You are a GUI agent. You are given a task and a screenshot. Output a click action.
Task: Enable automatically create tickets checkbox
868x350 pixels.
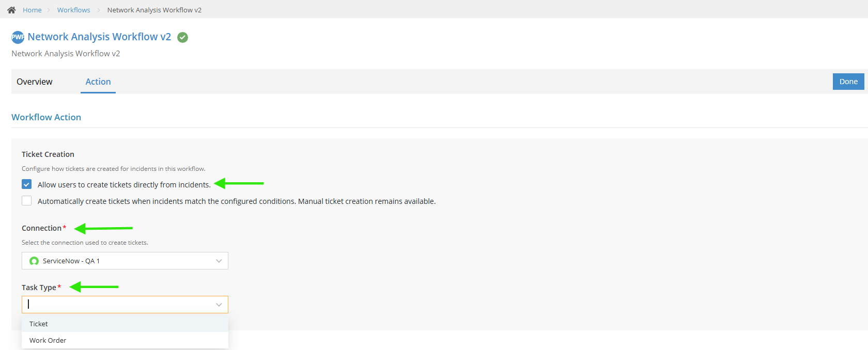[27, 201]
